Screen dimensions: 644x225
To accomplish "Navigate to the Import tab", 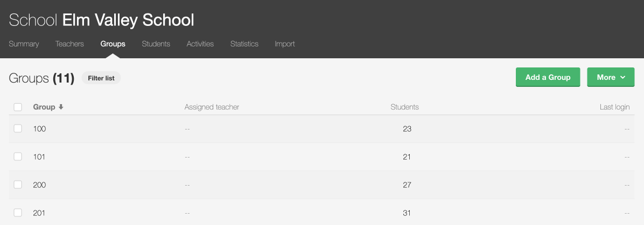I will (284, 44).
